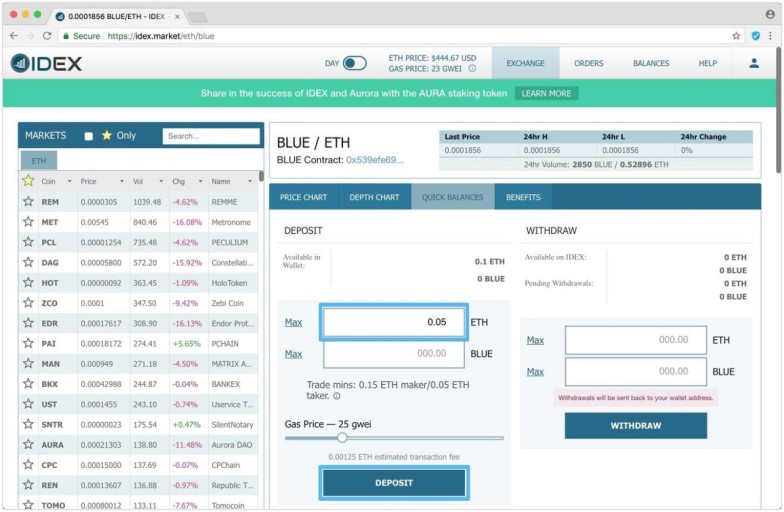Open the user account profile icon

(x=754, y=64)
